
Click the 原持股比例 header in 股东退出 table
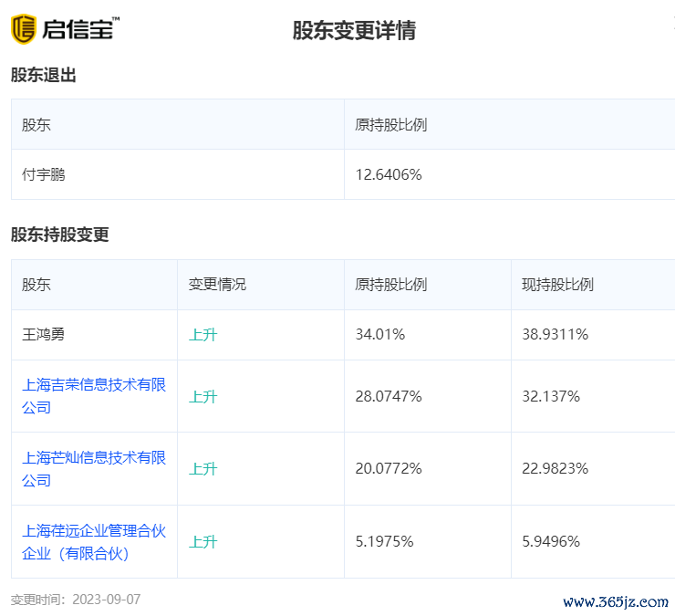pyautogui.click(x=391, y=125)
